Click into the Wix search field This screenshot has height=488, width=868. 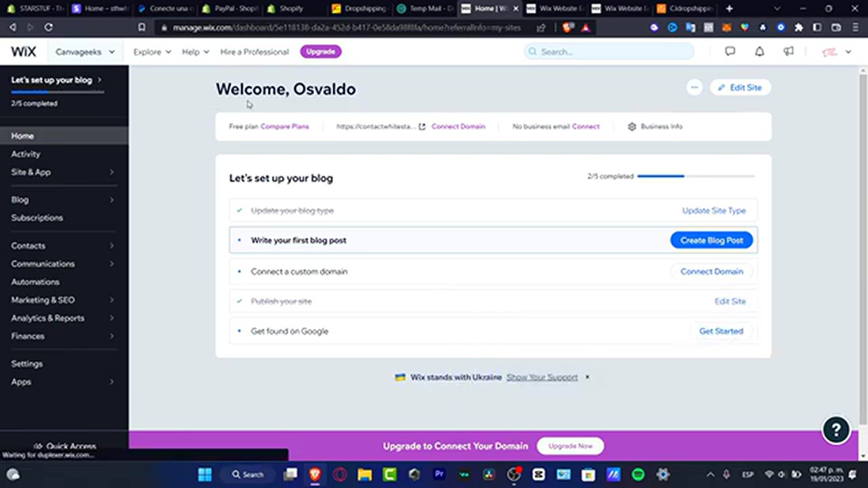609,52
